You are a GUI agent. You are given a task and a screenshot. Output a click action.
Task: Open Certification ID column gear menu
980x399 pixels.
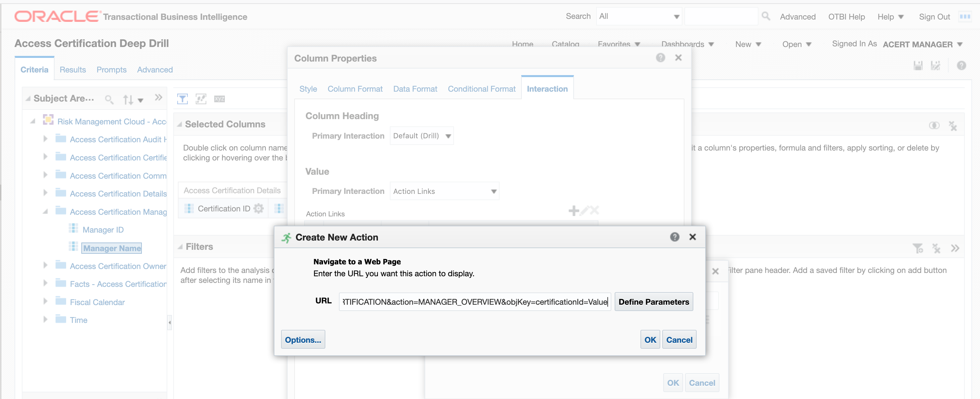(x=259, y=209)
